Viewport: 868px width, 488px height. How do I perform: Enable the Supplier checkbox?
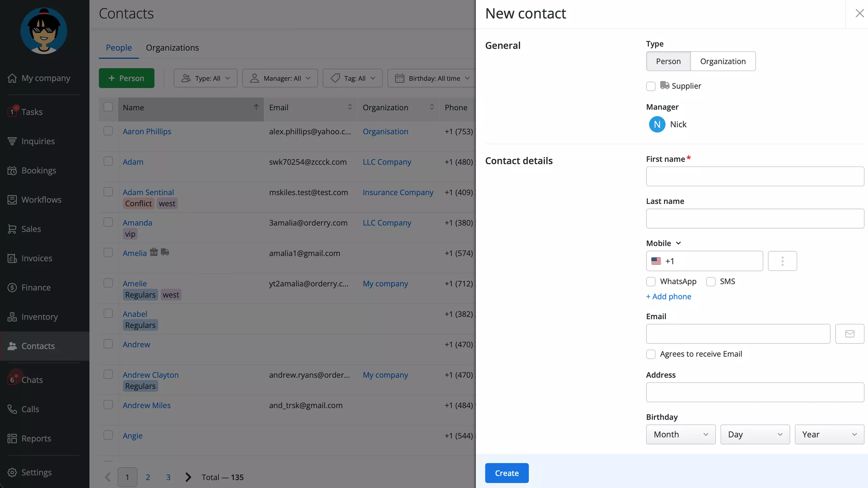pos(651,86)
